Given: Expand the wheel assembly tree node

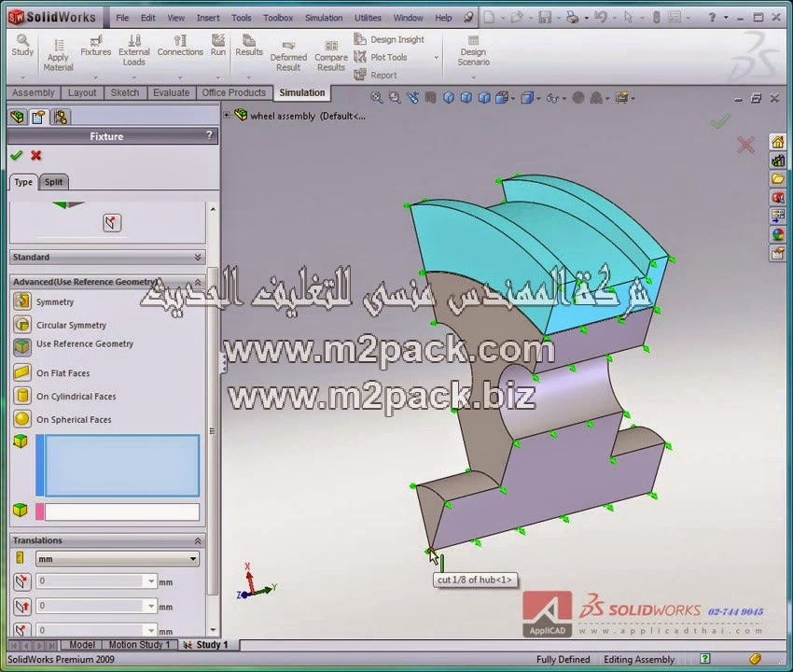Looking at the screenshot, I should point(227,116).
